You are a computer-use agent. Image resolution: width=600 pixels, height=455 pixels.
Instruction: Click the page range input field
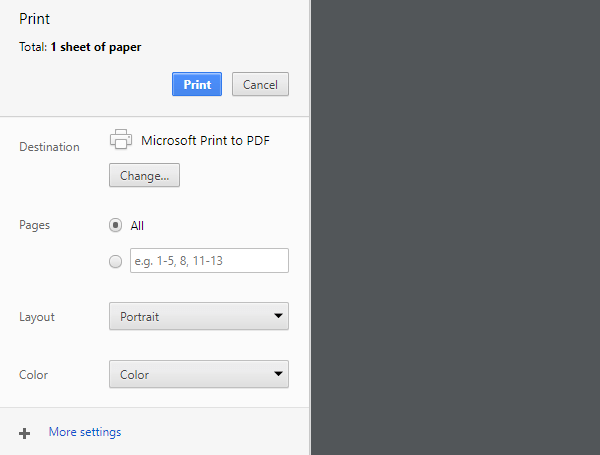[x=208, y=261]
